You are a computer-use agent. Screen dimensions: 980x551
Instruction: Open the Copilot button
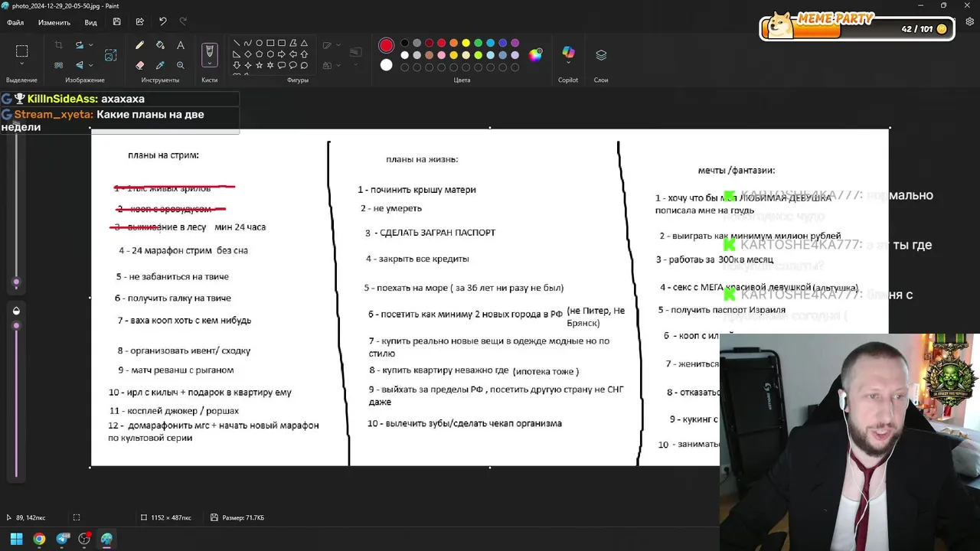coord(568,52)
